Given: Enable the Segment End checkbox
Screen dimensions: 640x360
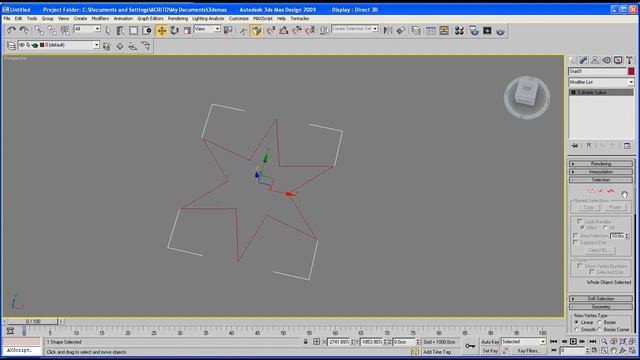Looking at the screenshot, I should (x=576, y=242).
